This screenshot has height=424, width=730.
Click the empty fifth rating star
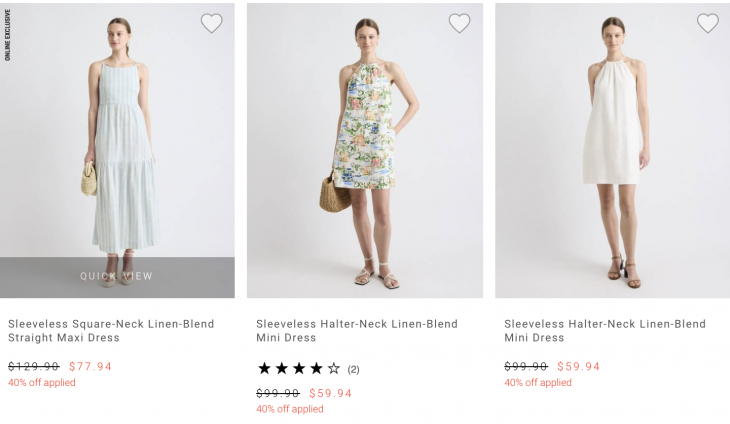point(334,369)
